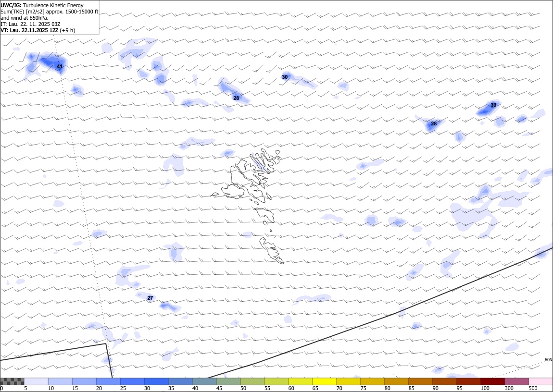The image size is (553, 392).
Task: Click the 75–80 legend color box
Action: click(x=372, y=381)
